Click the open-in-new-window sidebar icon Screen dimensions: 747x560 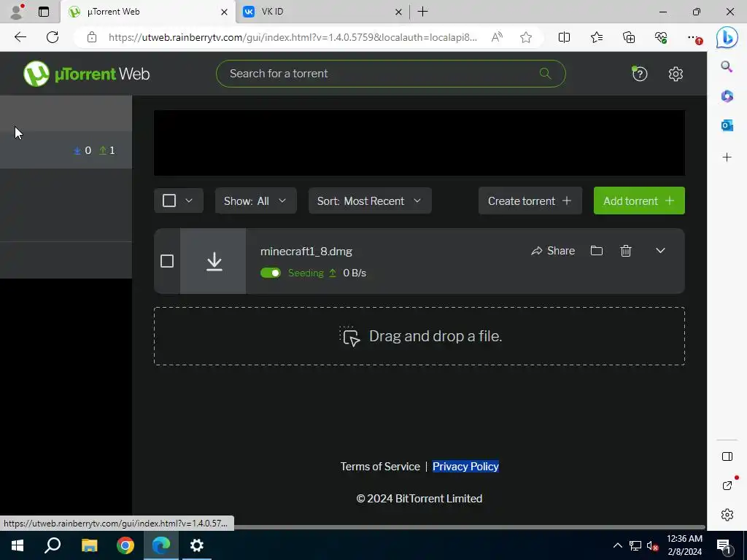pos(727,486)
